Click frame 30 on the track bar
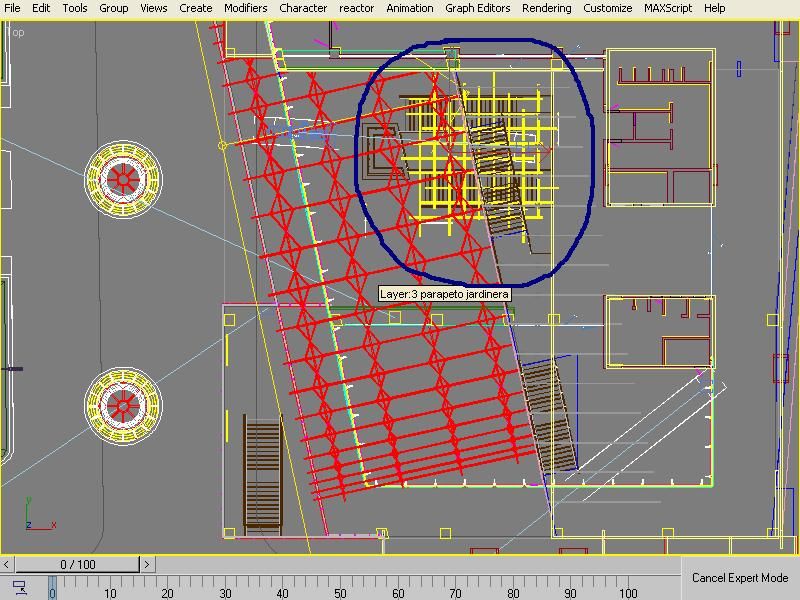 tap(225, 593)
